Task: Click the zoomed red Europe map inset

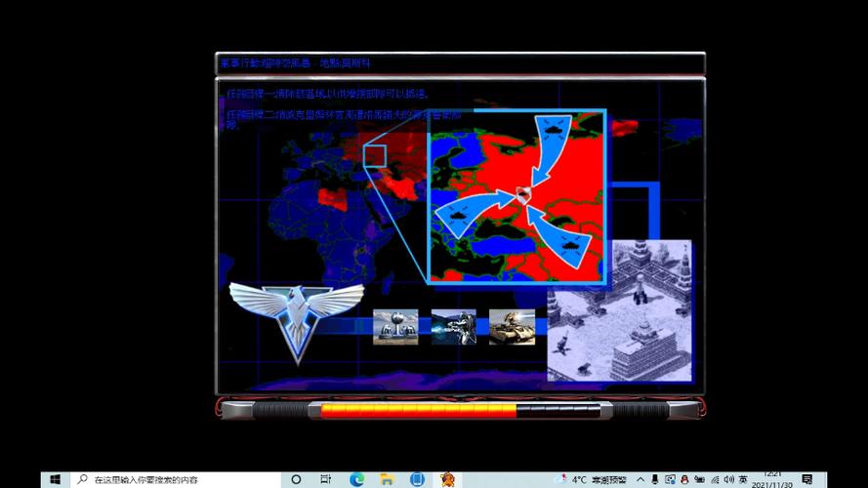Action: point(517,195)
